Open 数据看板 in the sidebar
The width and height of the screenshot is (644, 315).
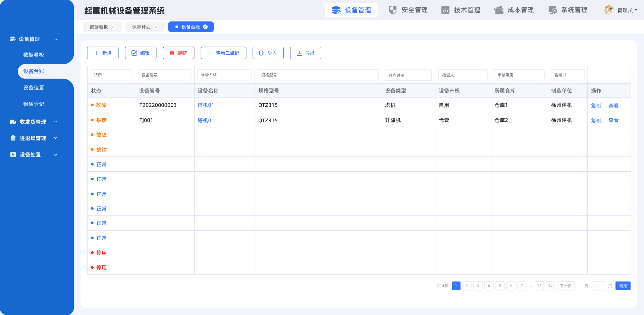[x=34, y=55]
